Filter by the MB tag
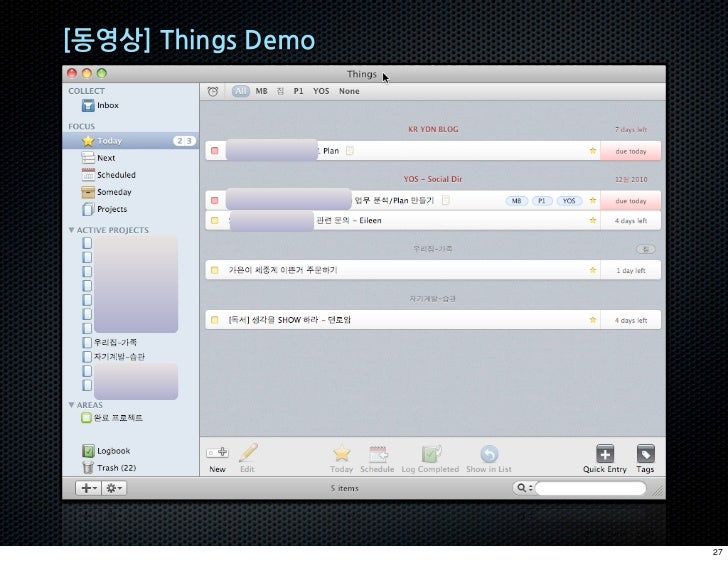This screenshot has width=728, height=561. tap(261, 91)
